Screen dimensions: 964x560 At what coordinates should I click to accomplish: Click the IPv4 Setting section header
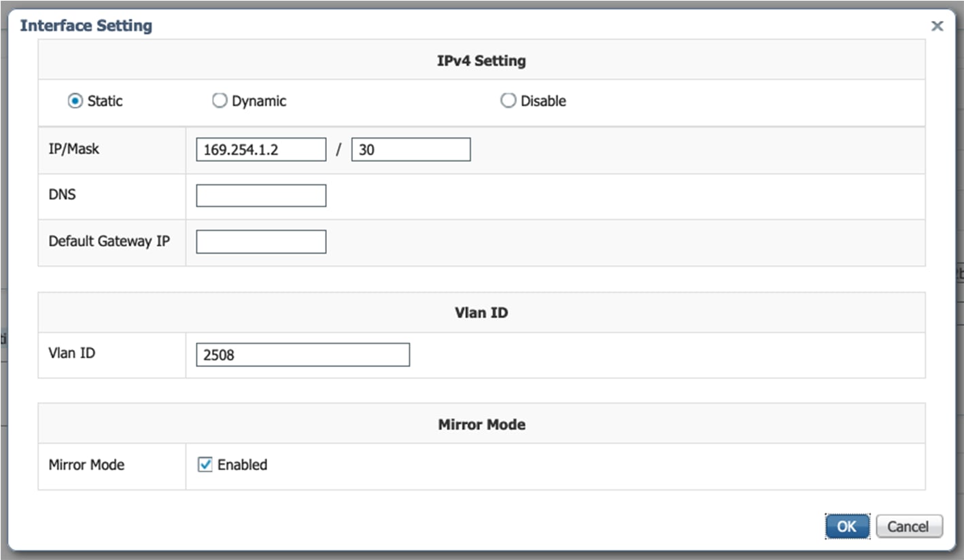(483, 60)
